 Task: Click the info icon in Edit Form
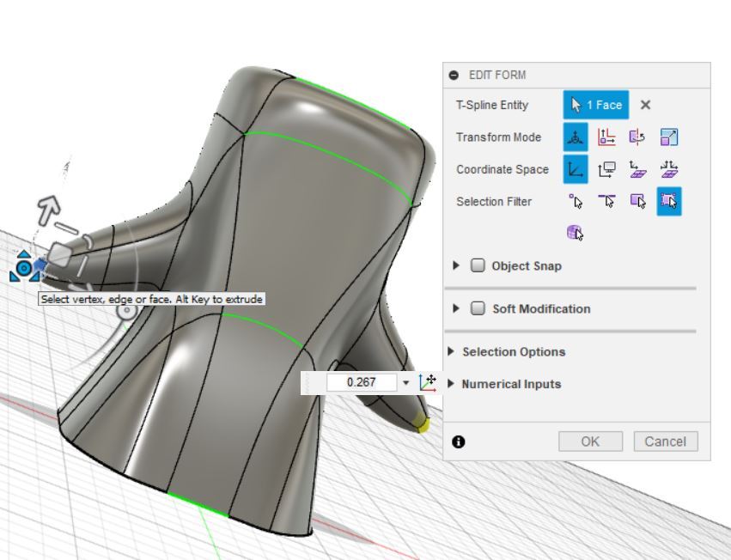(x=459, y=441)
